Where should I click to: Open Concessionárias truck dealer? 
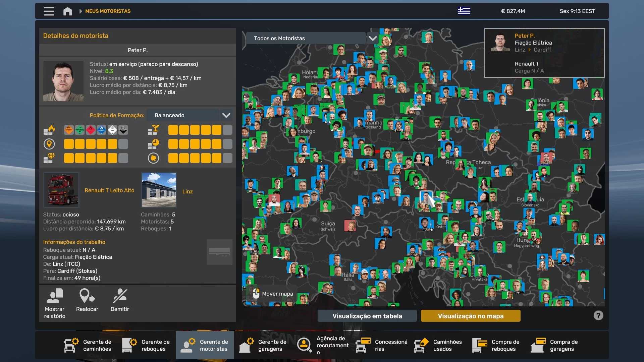382,345
